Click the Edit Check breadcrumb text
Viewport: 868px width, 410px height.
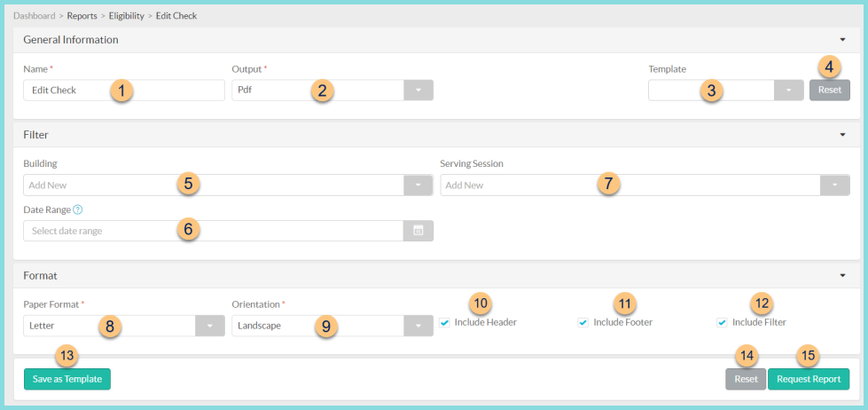(176, 15)
